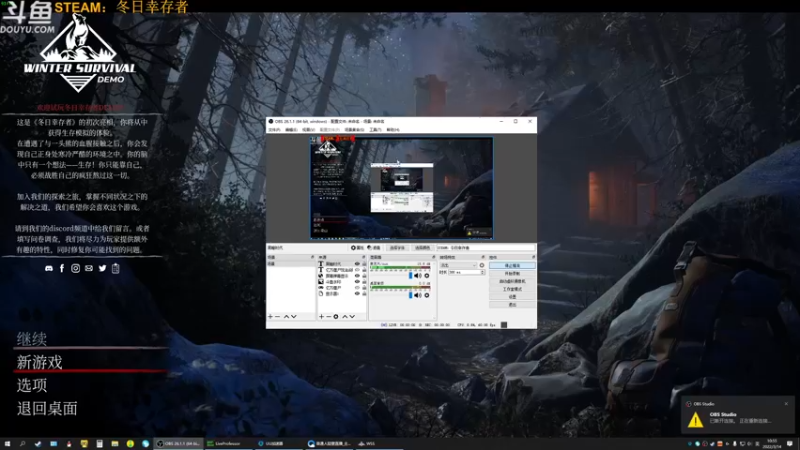Remove the selected scene with the Scenes minus icon

point(277,317)
